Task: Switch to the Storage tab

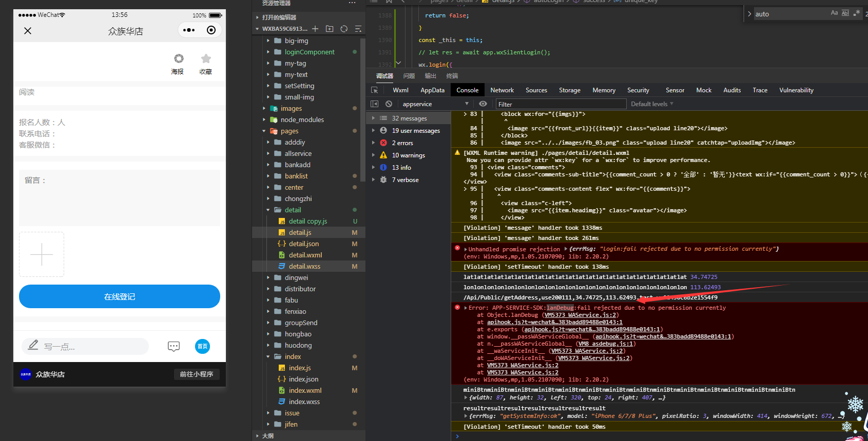Action: coord(570,90)
